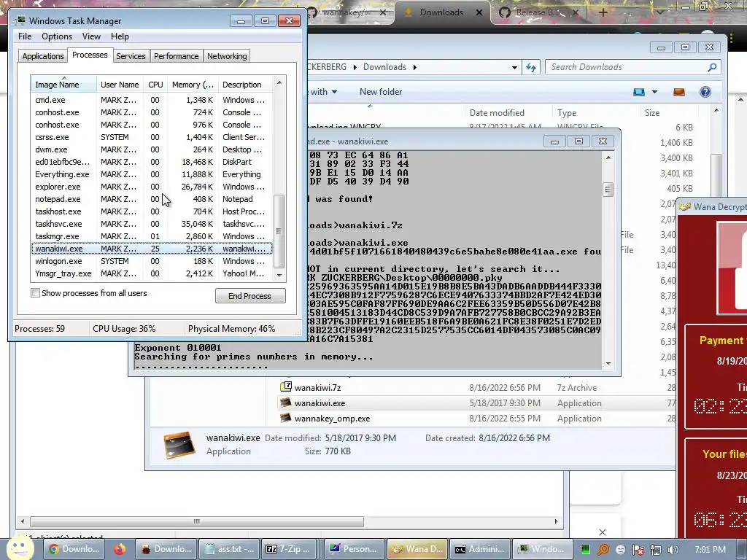Select the csrss.exe process row
Viewport: 747px width, 560px height.
pos(152,137)
